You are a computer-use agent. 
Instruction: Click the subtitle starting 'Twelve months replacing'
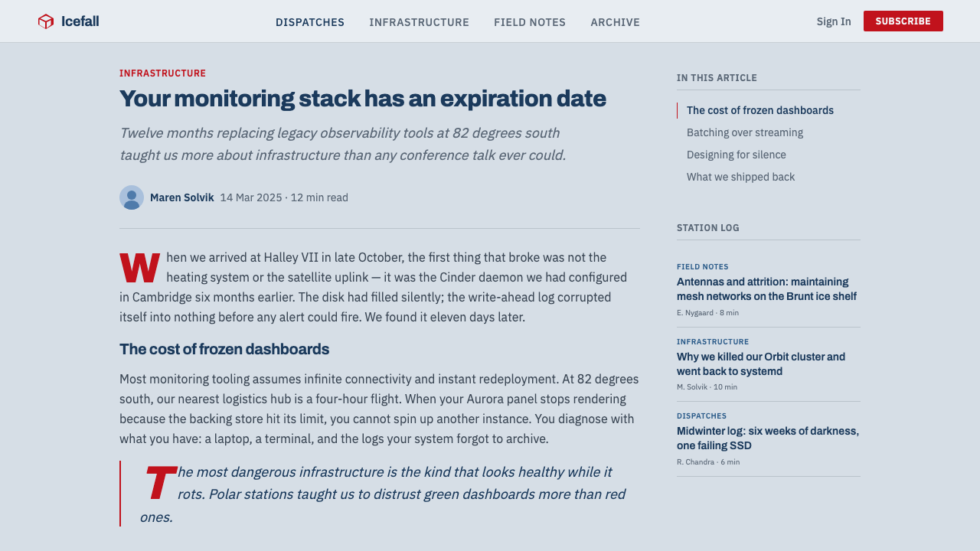pyautogui.click(x=342, y=144)
